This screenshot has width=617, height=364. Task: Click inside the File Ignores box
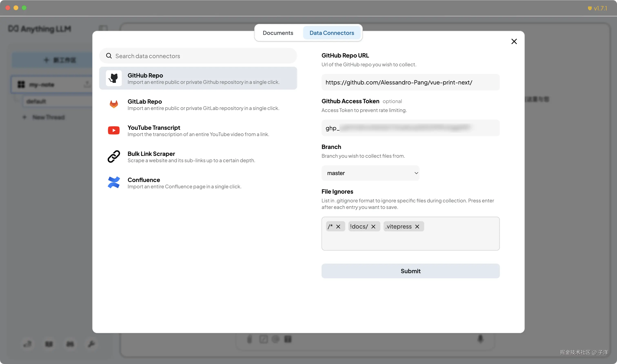(x=410, y=240)
